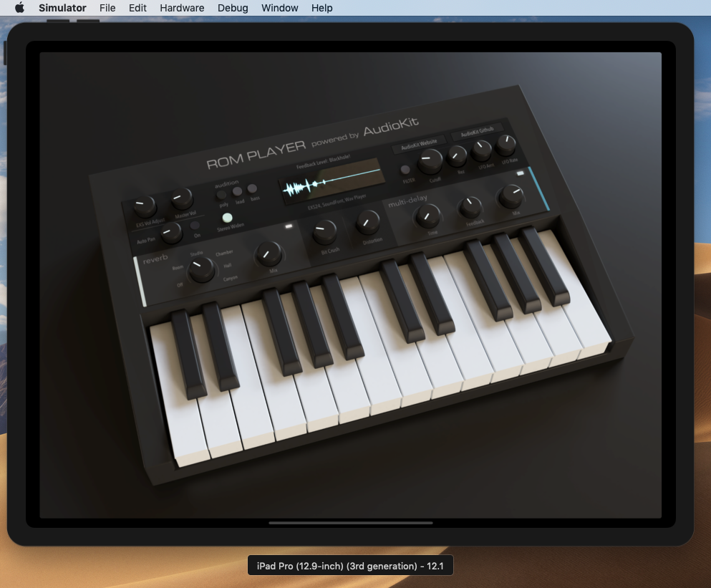
Task: Click the filter Cutoff knob
Action: (x=430, y=162)
